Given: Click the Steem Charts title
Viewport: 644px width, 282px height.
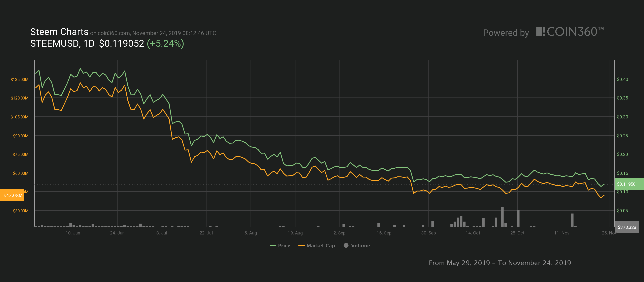Looking at the screenshot, I should click(x=59, y=32).
